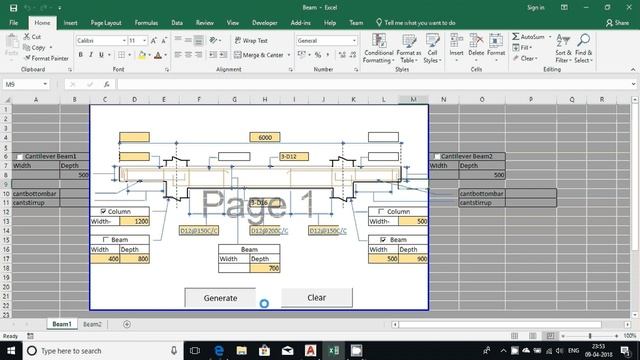Click the formula bar input
Screen dimensions: 640x360
point(373,84)
